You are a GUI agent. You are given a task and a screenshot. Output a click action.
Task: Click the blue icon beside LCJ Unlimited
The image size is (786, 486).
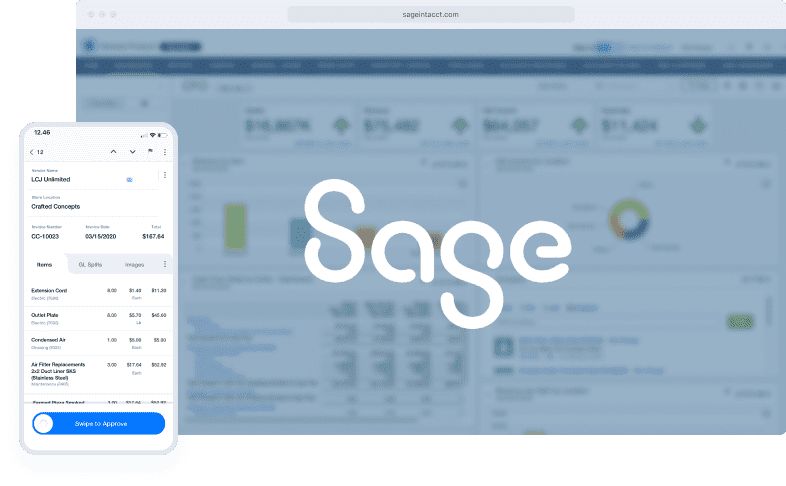[x=129, y=179]
